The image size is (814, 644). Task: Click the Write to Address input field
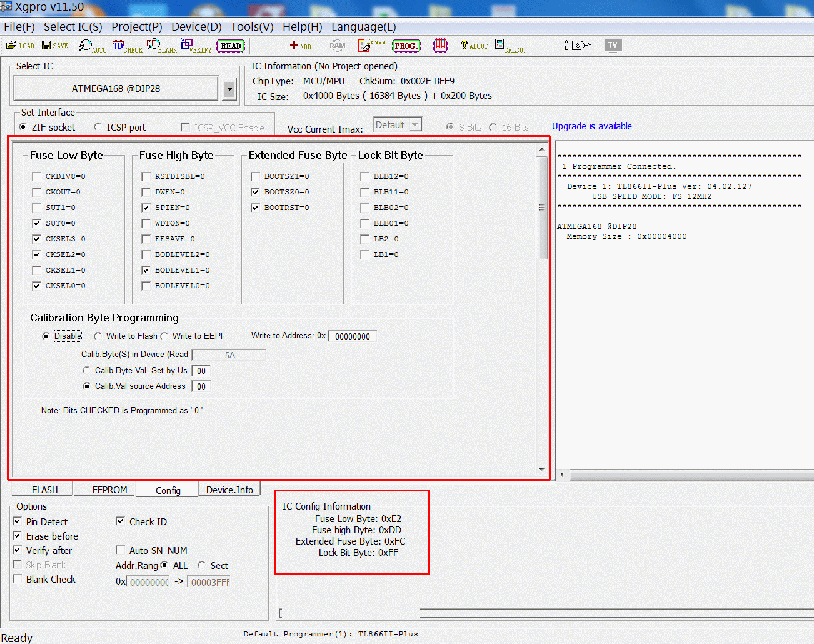pyautogui.click(x=353, y=336)
